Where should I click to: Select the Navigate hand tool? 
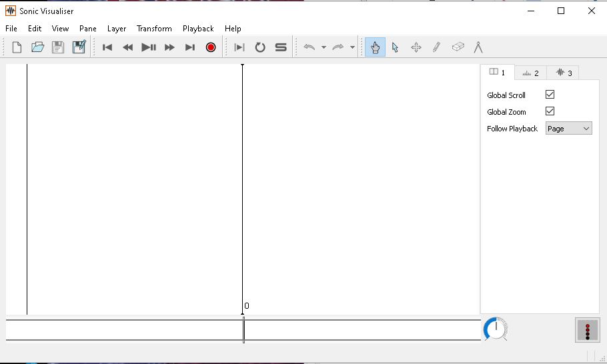click(375, 47)
